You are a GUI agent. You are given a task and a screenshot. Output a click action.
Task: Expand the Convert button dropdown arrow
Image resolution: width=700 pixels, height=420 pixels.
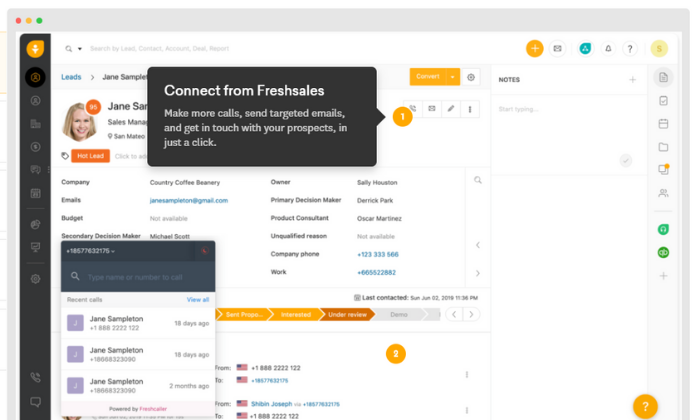tap(453, 77)
